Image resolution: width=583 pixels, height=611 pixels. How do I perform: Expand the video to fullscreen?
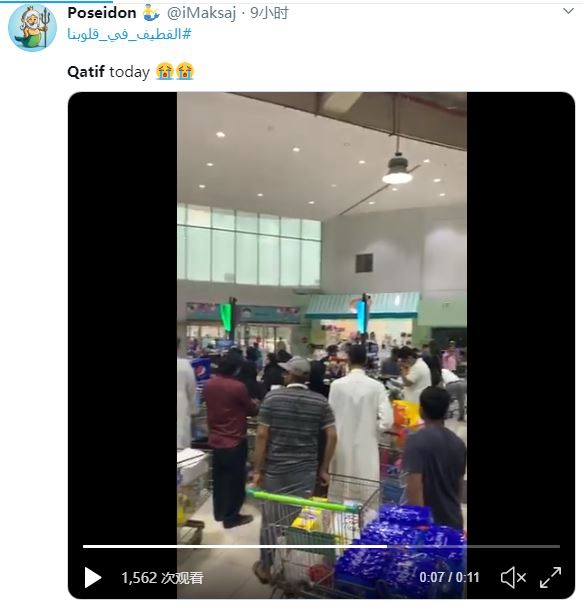(x=550, y=577)
